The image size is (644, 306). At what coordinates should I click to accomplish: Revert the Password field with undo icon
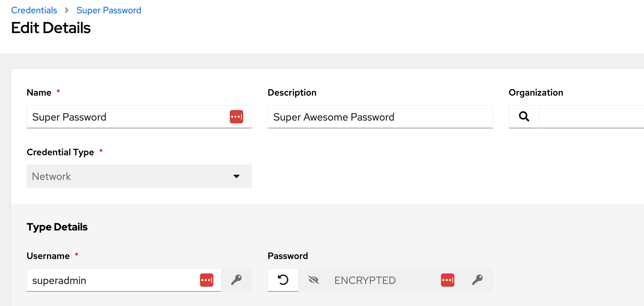point(283,280)
